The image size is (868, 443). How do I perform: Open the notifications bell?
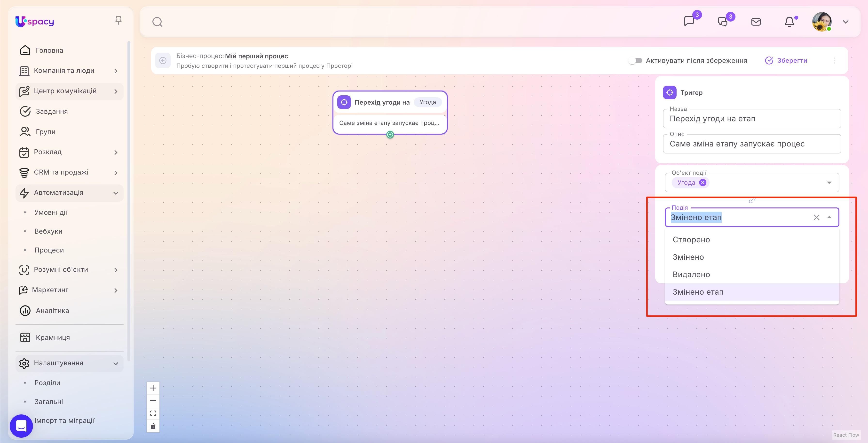coord(789,22)
